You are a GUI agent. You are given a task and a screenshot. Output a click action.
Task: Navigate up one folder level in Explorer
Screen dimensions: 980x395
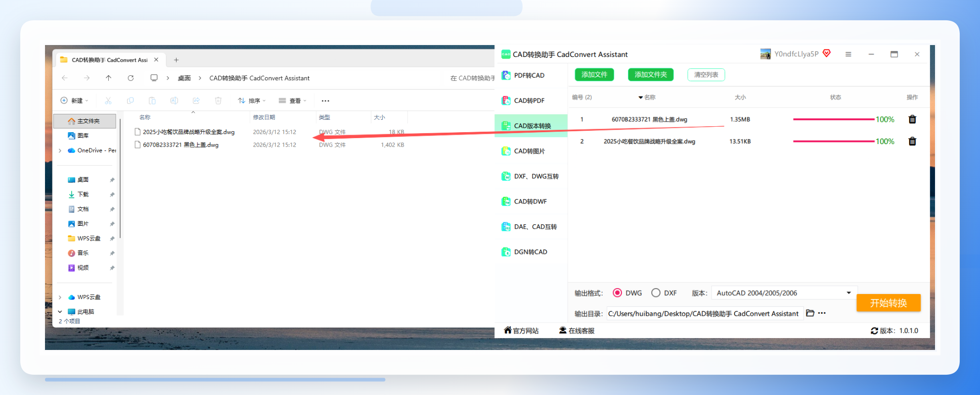pos(109,78)
